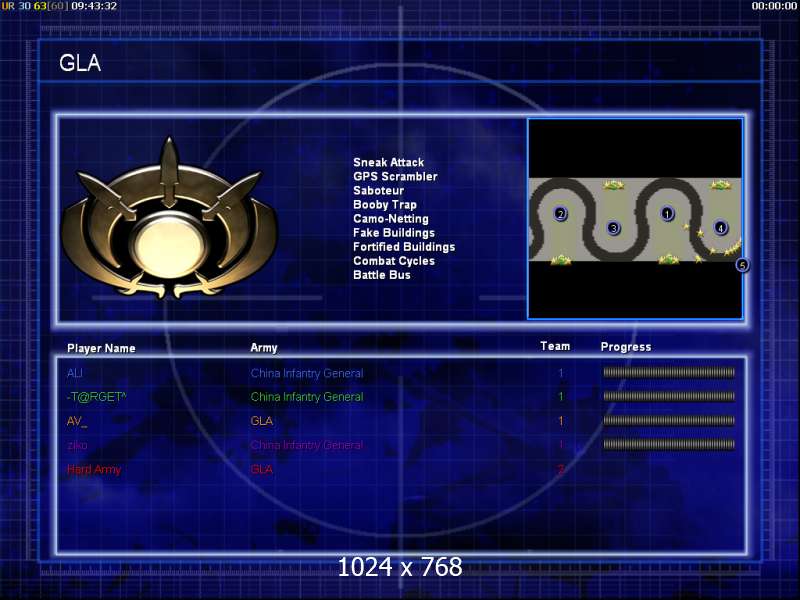Image resolution: width=800 pixels, height=600 pixels.
Task: Click ziko's loading progress bar
Action: 669,444
